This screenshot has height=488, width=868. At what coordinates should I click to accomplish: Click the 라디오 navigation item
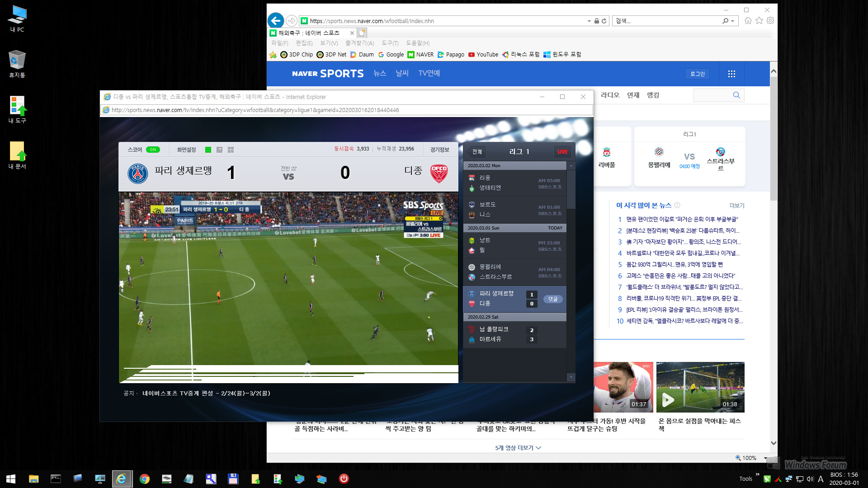click(610, 95)
